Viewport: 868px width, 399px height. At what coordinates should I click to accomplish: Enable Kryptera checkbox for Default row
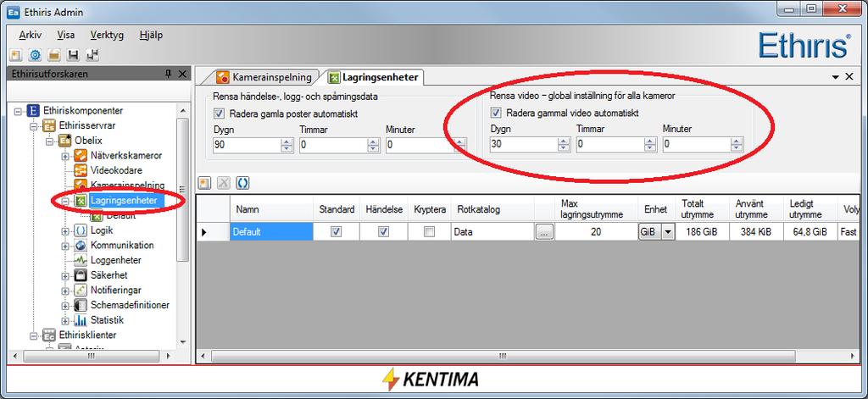(x=429, y=232)
